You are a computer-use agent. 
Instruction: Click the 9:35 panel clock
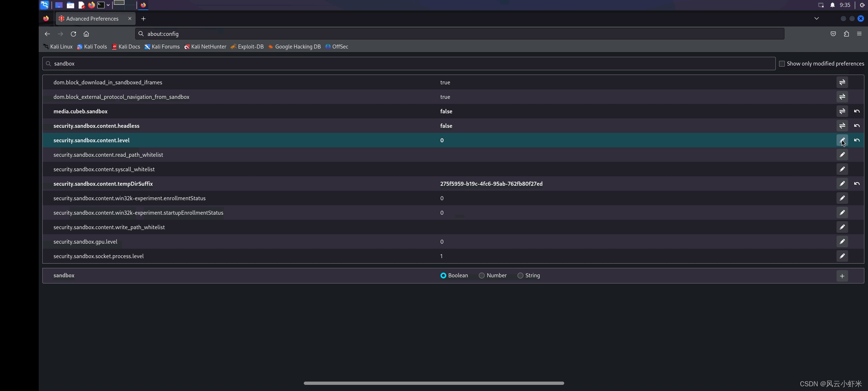[x=845, y=5]
